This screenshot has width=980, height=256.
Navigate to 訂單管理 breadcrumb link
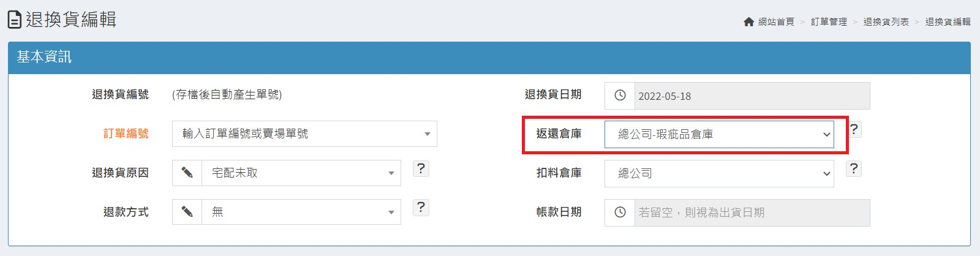829,22
